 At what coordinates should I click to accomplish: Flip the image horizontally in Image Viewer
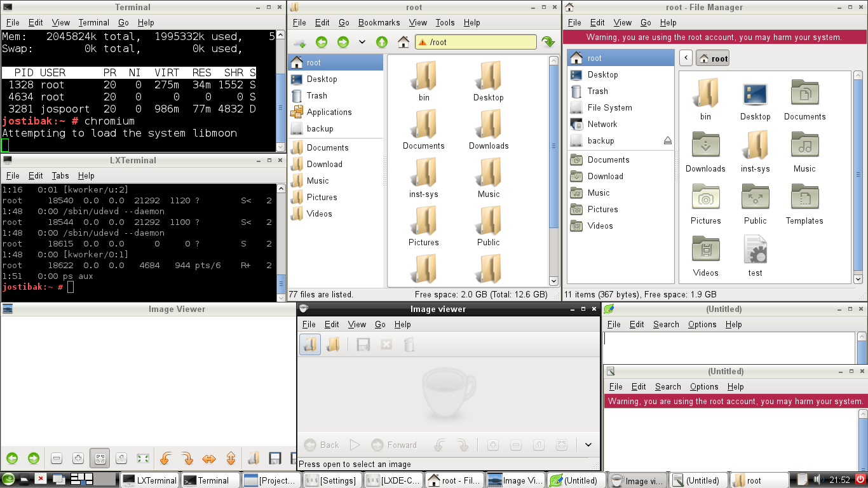[211, 458]
